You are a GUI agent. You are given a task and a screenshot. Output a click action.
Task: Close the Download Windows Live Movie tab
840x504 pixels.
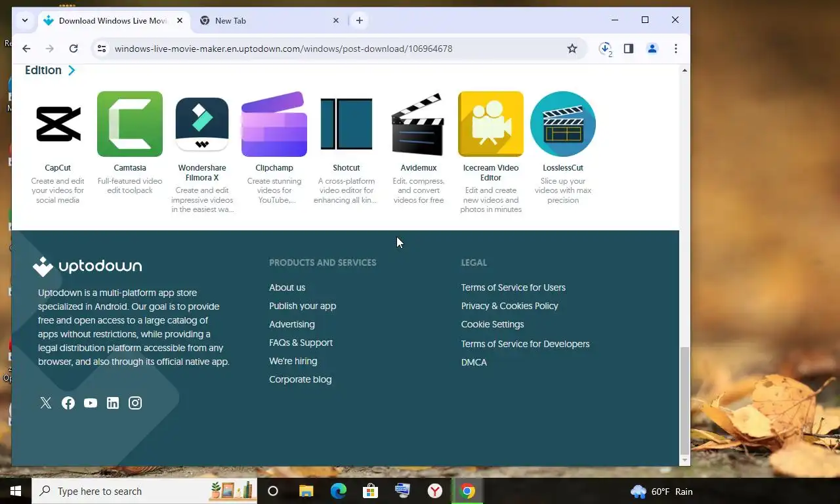180,20
